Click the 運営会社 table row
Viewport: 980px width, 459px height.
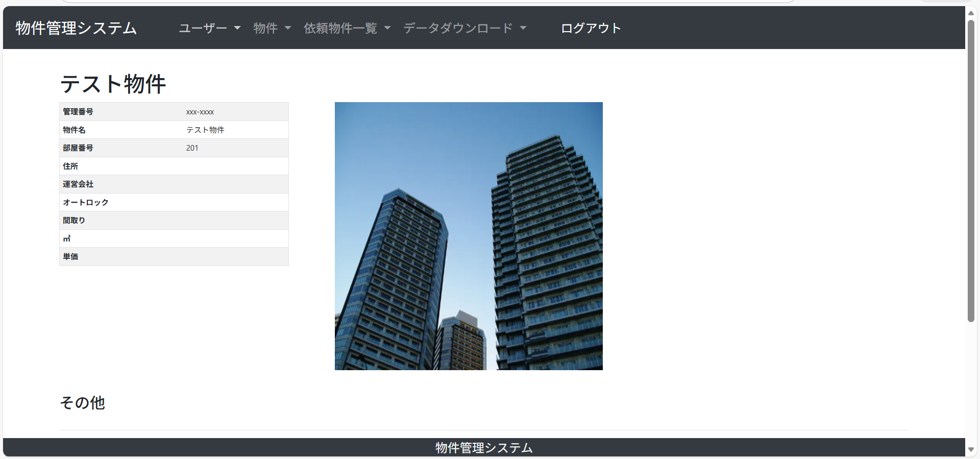174,184
